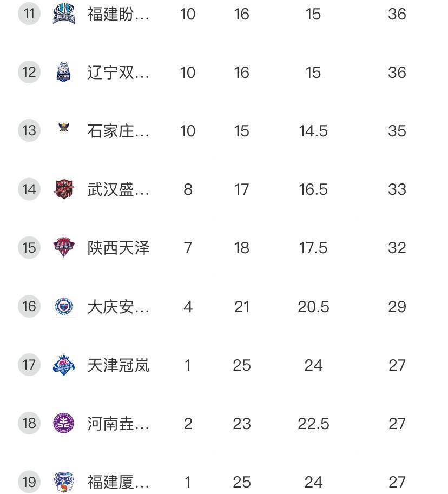
Task: Click the Shijiazhuang team logo in row 13
Action: [x=64, y=128]
